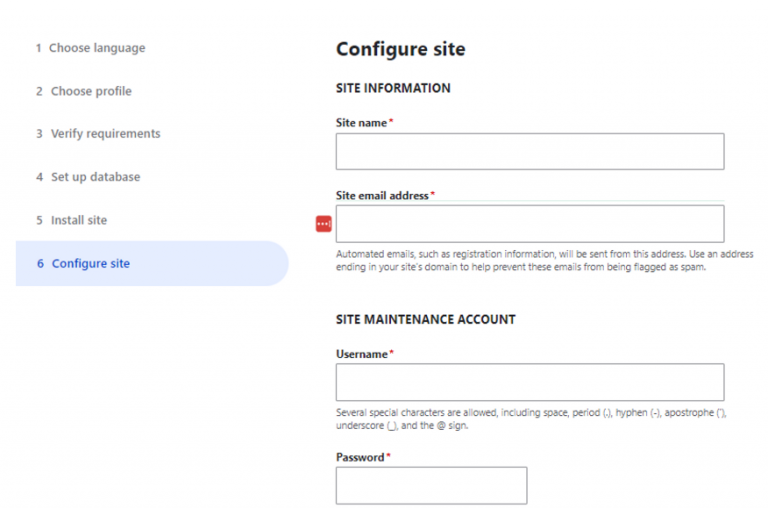This screenshot has width=768, height=508.
Task: Open the Verify requirements step
Action: [x=105, y=134]
